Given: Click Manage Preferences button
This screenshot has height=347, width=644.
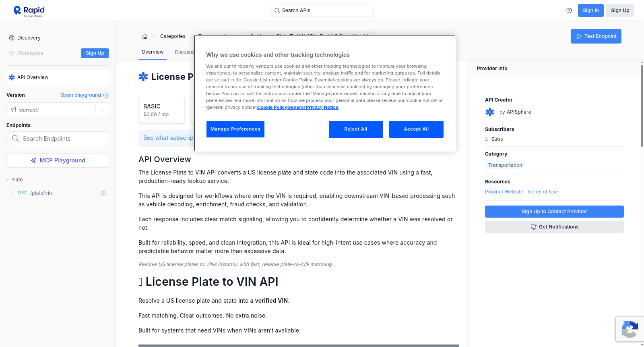Looking at the screenshot, I should point(235,129).
